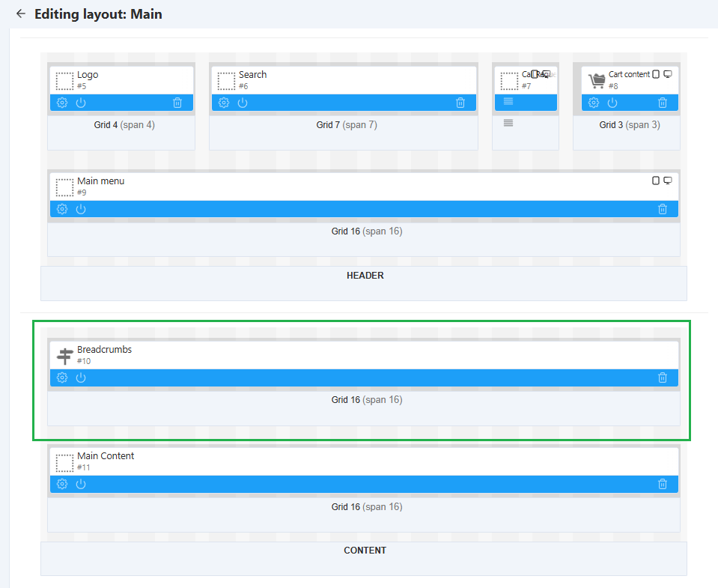Click the dotted placeholder icon of Main menu
This screenshot has height=588, width=718.
coord(64,187)
